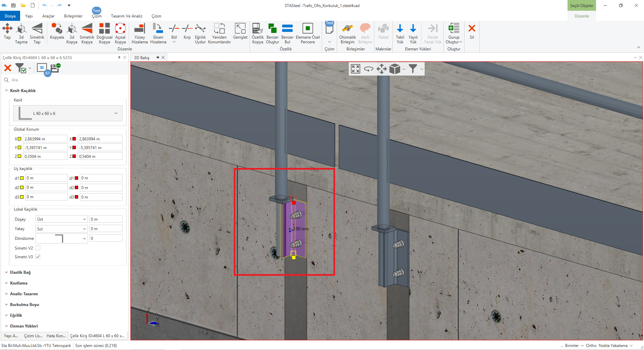The image size is (644, 350).
Task: Expand the Elastik Bağ section
Action: point(20,272)
